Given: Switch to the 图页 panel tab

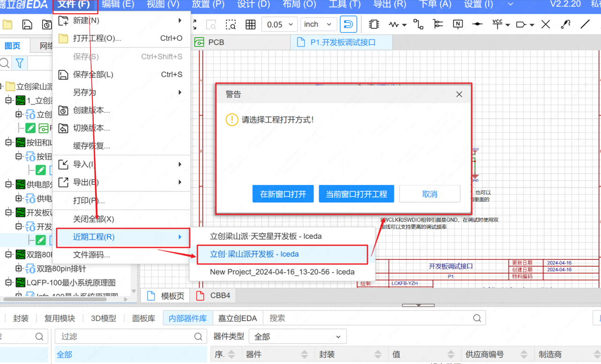Looking at the screenshot, I should 13,46.
